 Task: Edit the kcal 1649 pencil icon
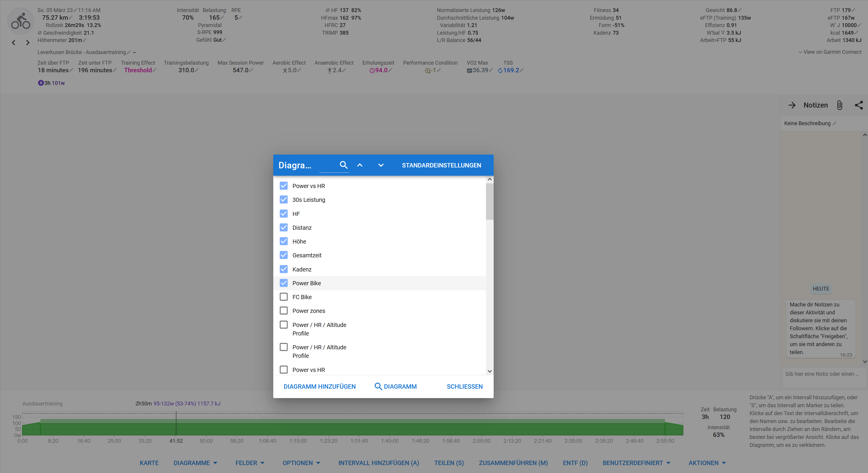tap(857, 33)
